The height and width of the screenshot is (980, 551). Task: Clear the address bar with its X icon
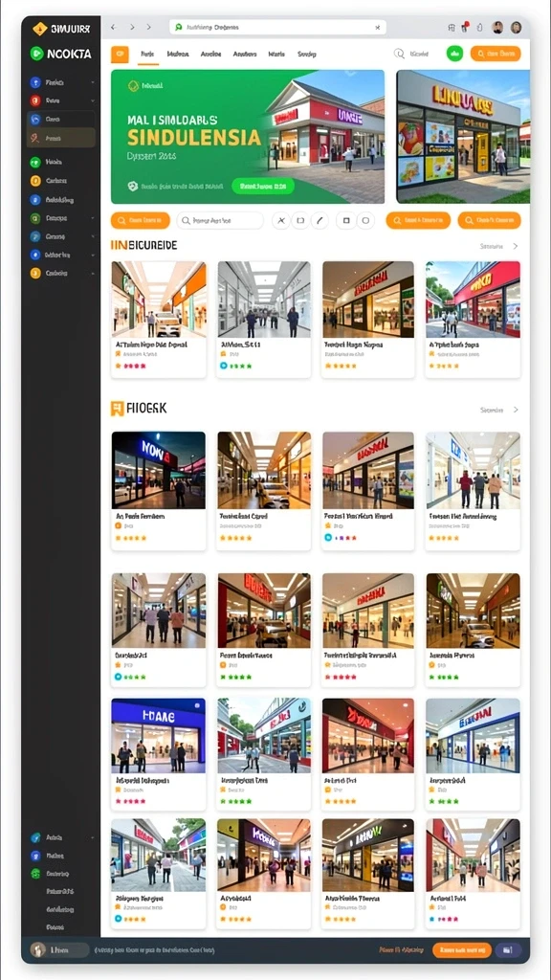click(377, 28)
